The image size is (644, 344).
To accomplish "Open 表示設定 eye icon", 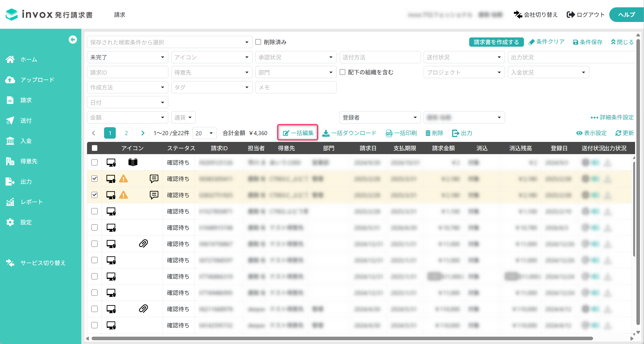I will point(579,133).
